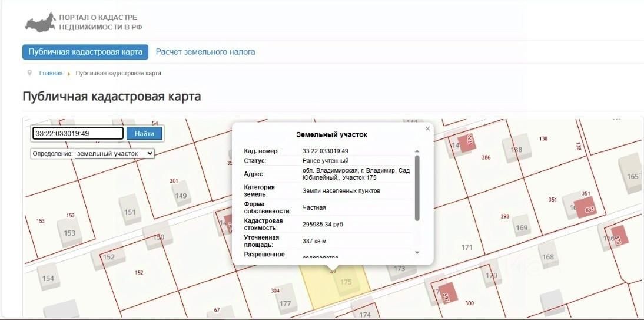Open the Расчет земельного налога tab
Screen dimensions: 644x320
click(x=205, y=52)
